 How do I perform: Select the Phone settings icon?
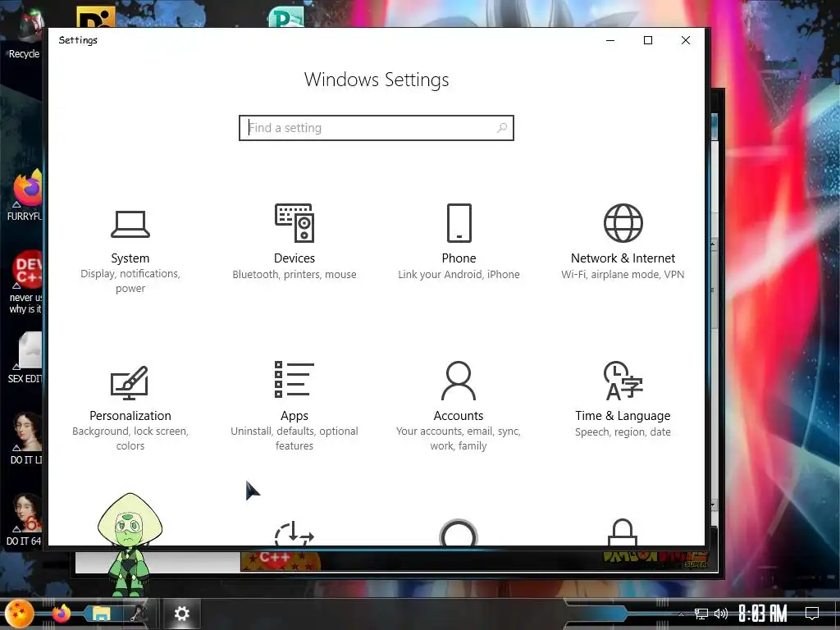tap(459, 223)
